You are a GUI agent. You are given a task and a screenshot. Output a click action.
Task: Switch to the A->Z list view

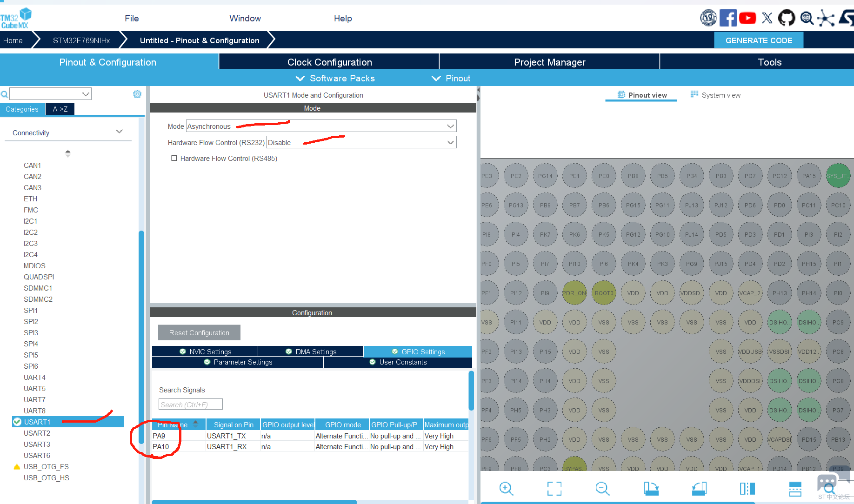[60, 109]
